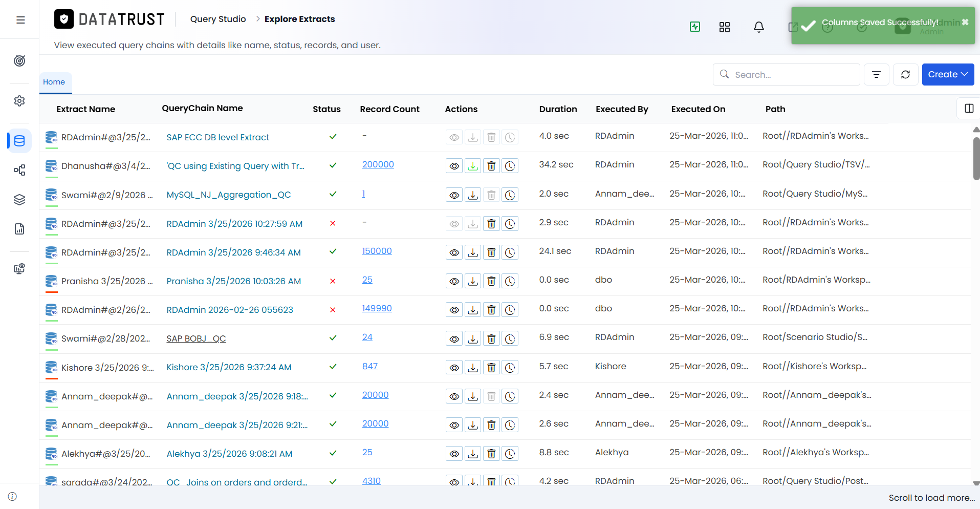Download the Kishore 9:37:24 AM extract

tap(473, 368)
